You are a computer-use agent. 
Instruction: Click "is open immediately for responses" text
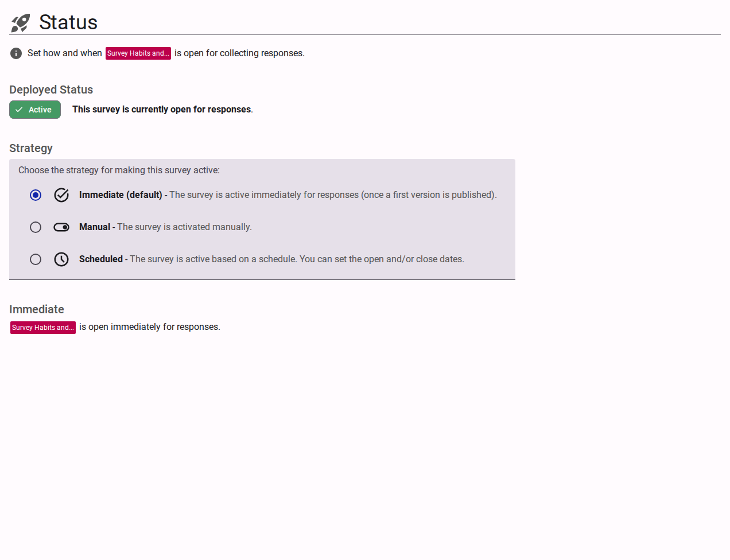pyautogui.click(x=150, y=327)
